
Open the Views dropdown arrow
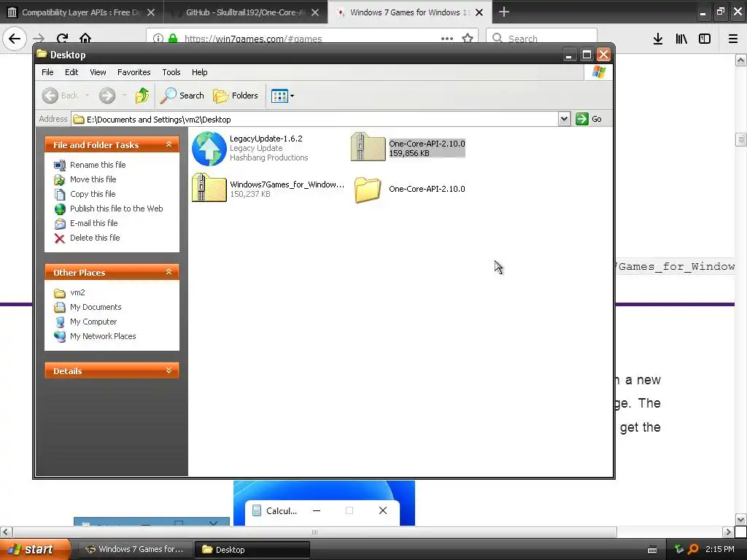coord(292,96)
